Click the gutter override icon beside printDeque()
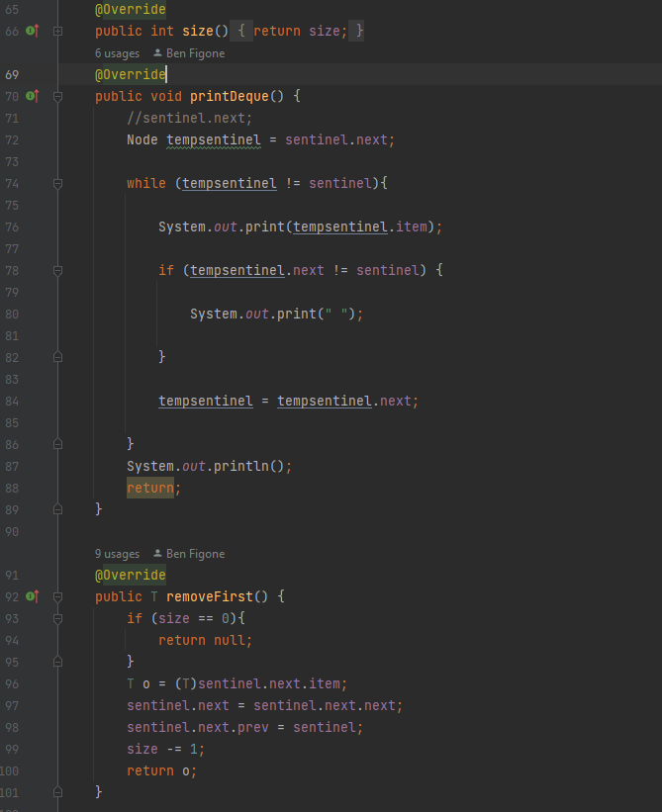 (32, 96)
